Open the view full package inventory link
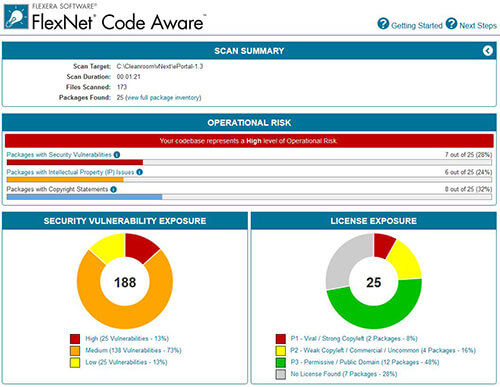 (x=164, y=98)
